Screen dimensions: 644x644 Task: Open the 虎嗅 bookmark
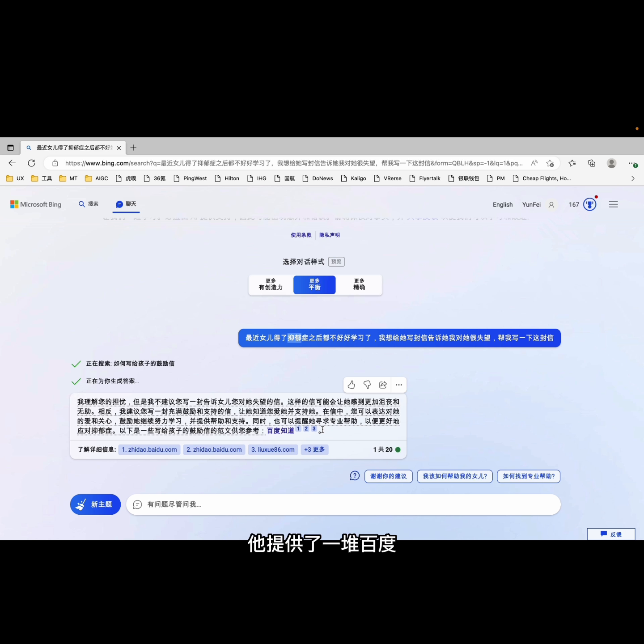click(126, 178)
